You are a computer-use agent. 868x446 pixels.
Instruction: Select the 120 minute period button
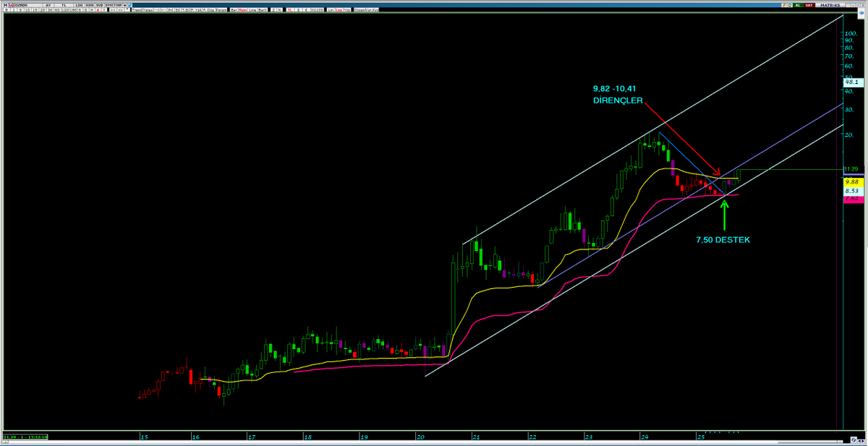[x=65, y=9]
